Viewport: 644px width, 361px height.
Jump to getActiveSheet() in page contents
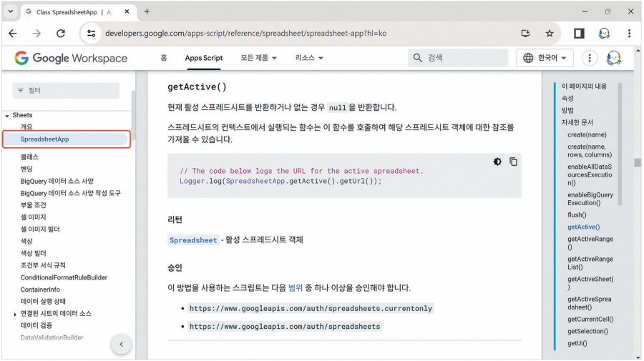tap(590, 283)
